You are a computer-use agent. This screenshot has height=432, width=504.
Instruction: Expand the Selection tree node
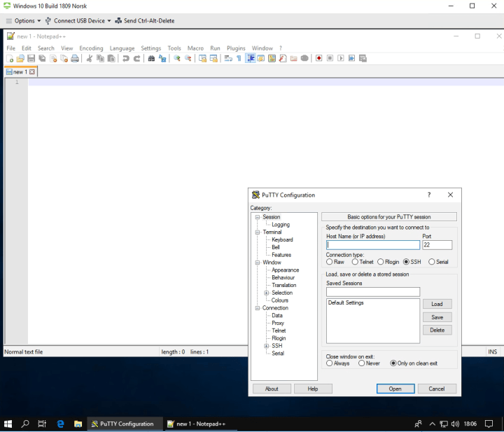pos(266,293)
